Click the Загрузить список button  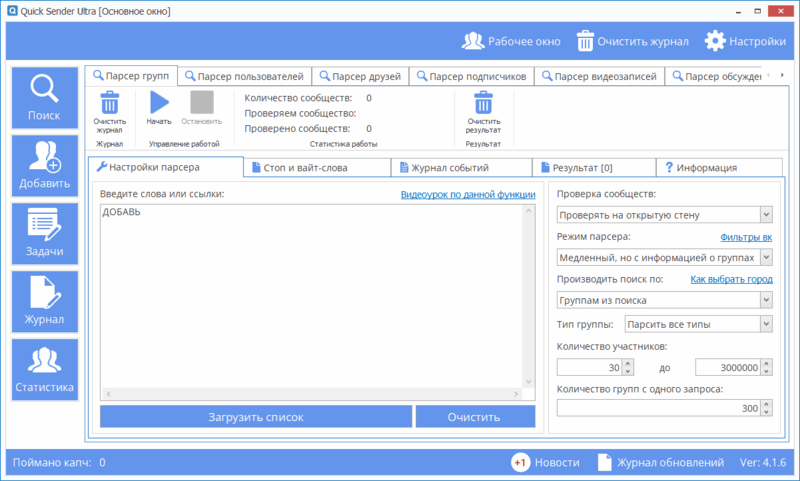click(256, 417)
